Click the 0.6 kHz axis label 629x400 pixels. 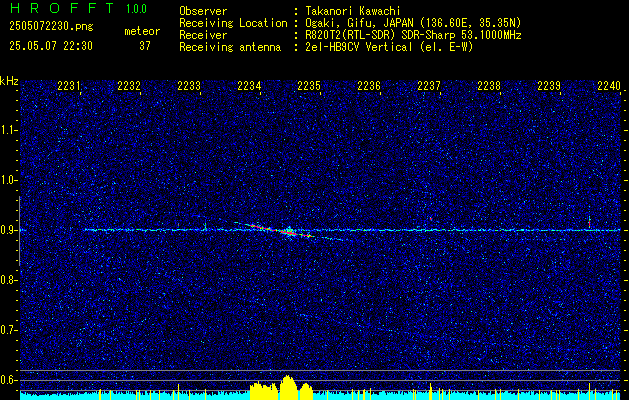(x=8, y=380)
